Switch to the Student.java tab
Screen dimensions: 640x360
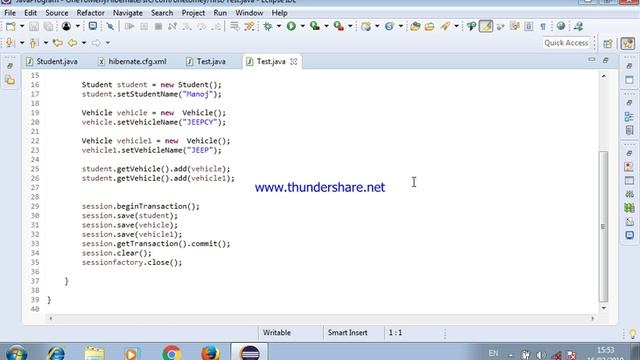[x=52, y=62]
